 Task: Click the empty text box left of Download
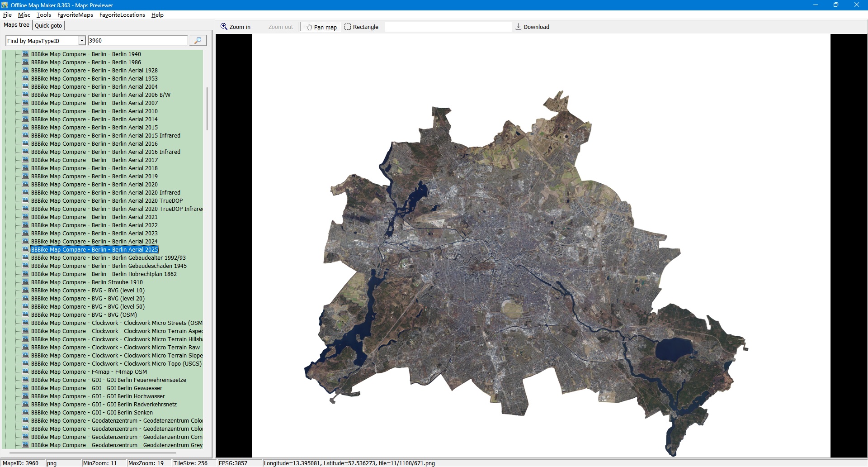448,27
